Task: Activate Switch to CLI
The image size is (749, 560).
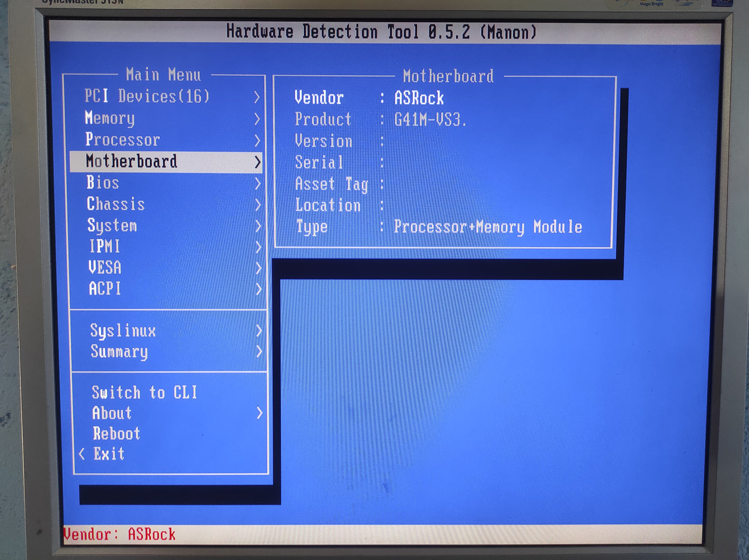Action: pyautogui.click(x=144, y=392)
